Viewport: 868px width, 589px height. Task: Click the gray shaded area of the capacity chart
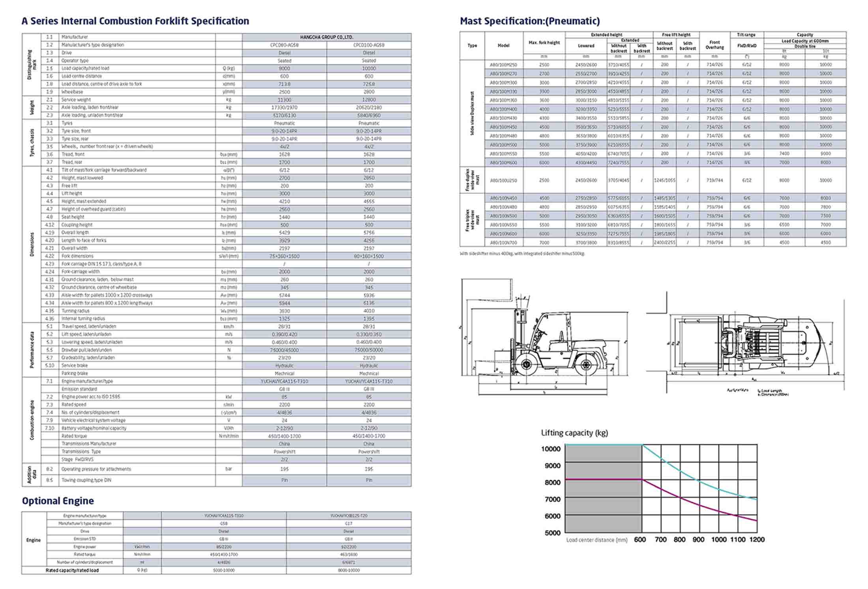tap(604, 488)
